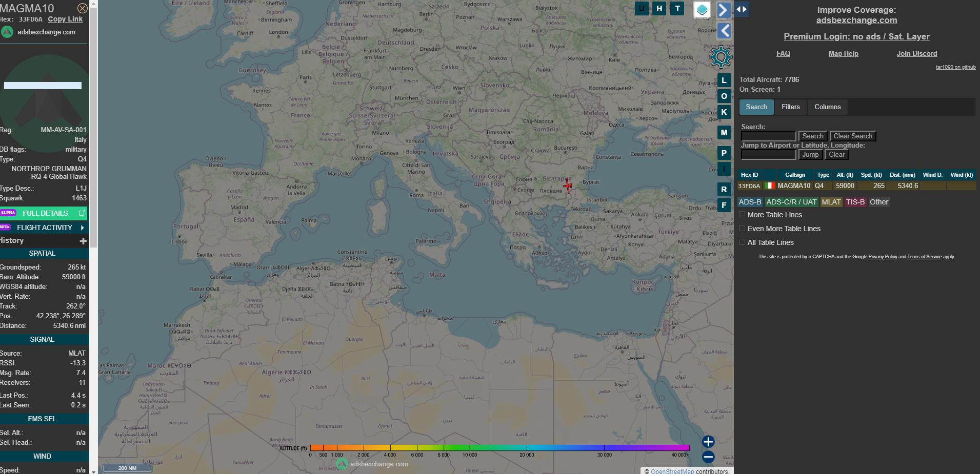Image resolution: width=980 pixels, height=474 pixels.
Task: Switch to the Search tab
Action: 756,107
